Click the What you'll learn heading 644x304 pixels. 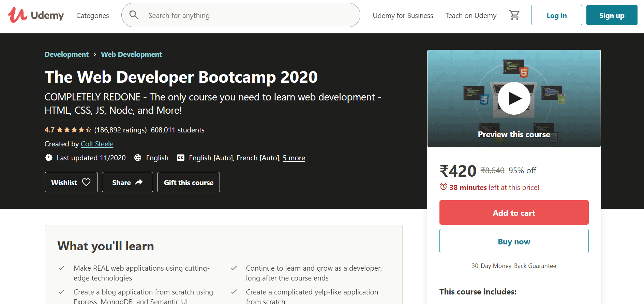(x=106, y=246)
